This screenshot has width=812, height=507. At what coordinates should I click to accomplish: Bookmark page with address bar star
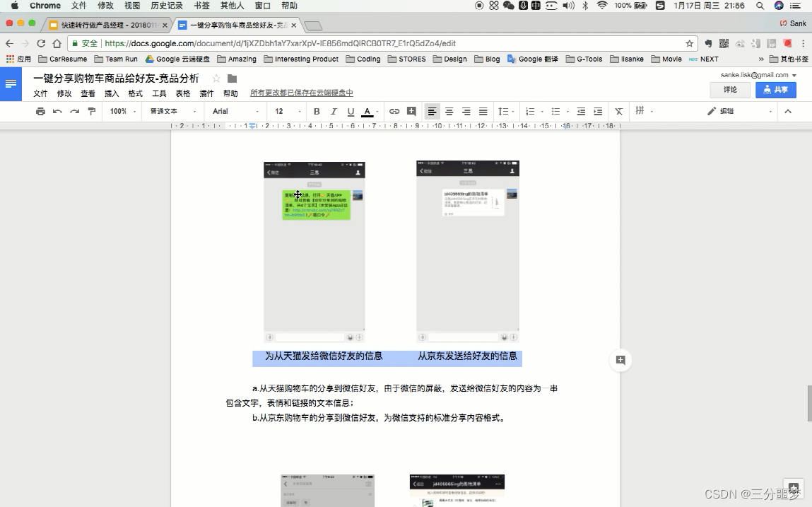pos(689,44)
